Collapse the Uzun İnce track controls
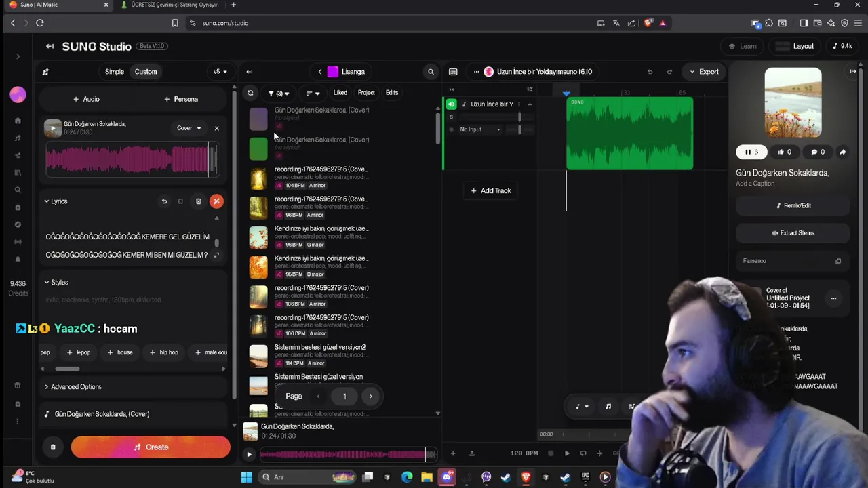 click(530, 104)
